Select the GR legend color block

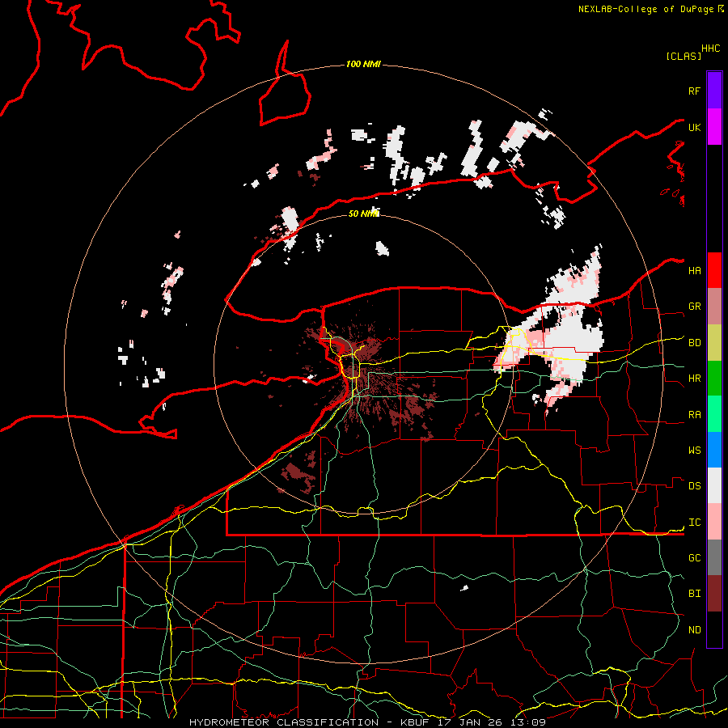(x=714, y=307)
